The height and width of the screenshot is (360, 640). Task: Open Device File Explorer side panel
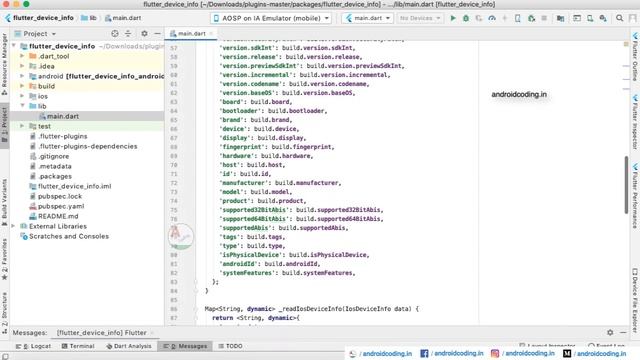pyautogui.click(x=635, y=300)
